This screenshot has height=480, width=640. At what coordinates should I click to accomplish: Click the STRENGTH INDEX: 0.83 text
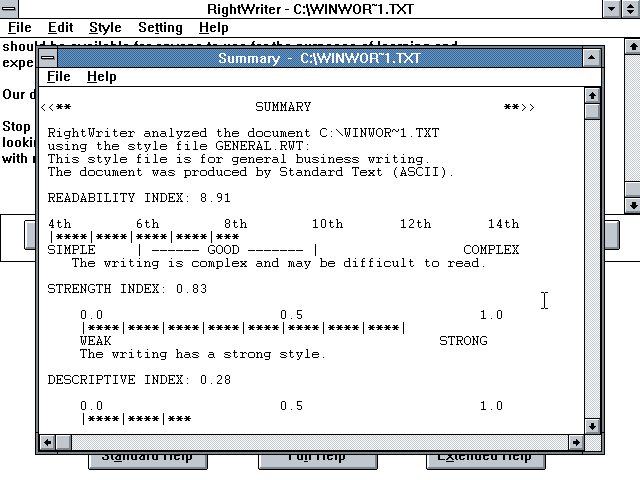tap(127, 289)
